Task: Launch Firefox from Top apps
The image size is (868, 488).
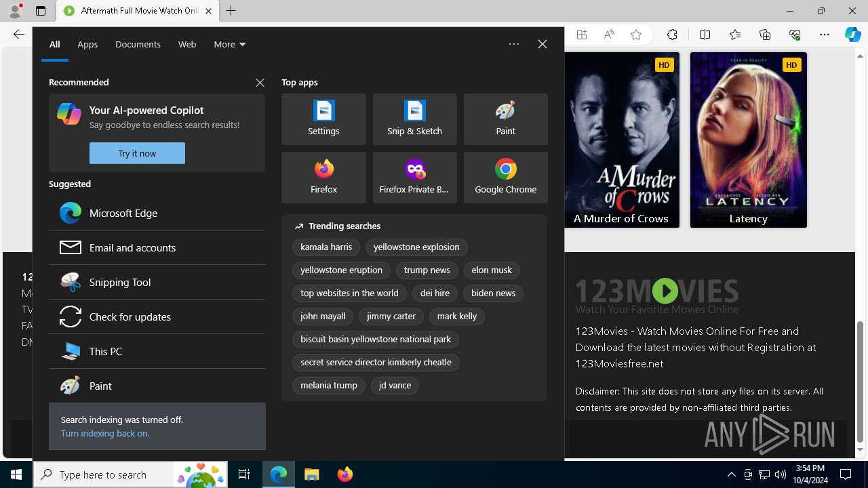Action: pyautogui.click(x=323, y=178)
